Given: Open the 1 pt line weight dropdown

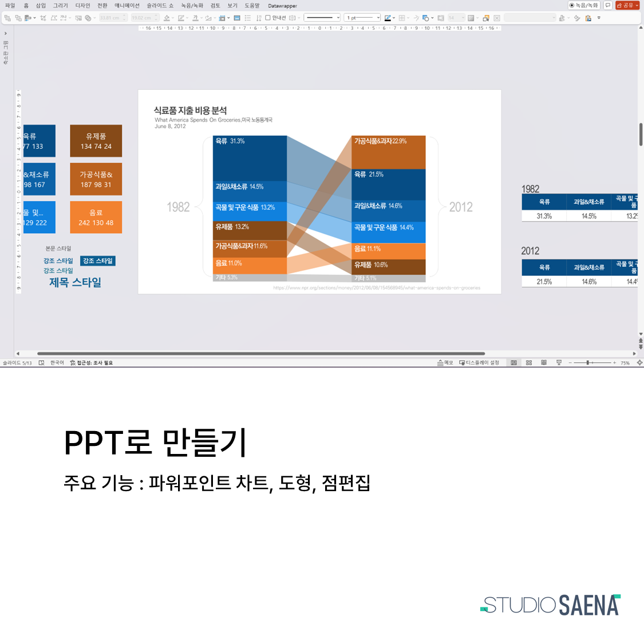Looking at the screenshot, I should tap(362, 18).
